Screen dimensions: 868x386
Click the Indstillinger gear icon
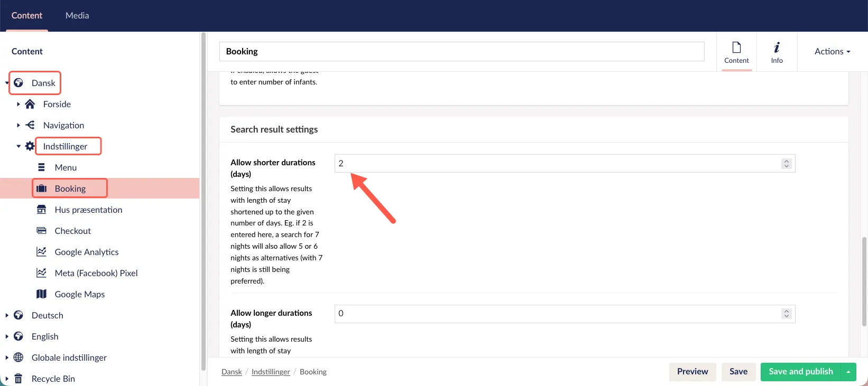pos(30,146)
